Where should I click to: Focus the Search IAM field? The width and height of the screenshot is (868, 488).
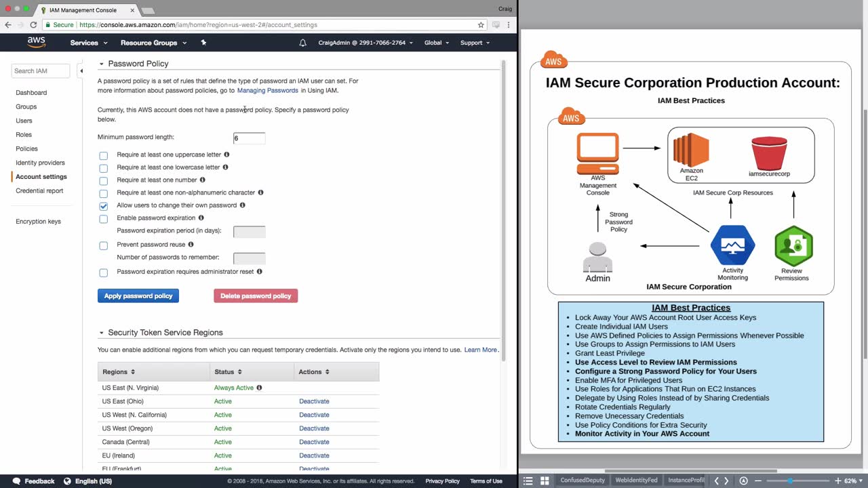[41, 70]
